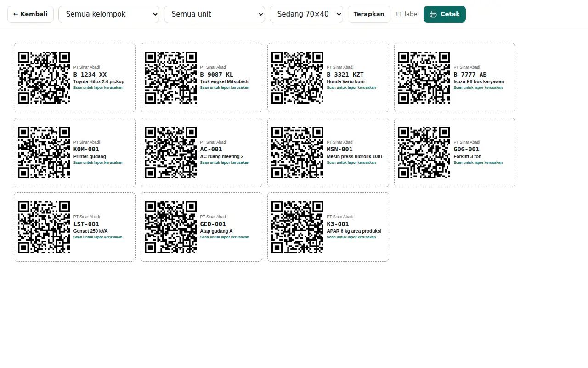
Task: Click the text Truk engkel Mitsubishi
Action: pos(225,82)
